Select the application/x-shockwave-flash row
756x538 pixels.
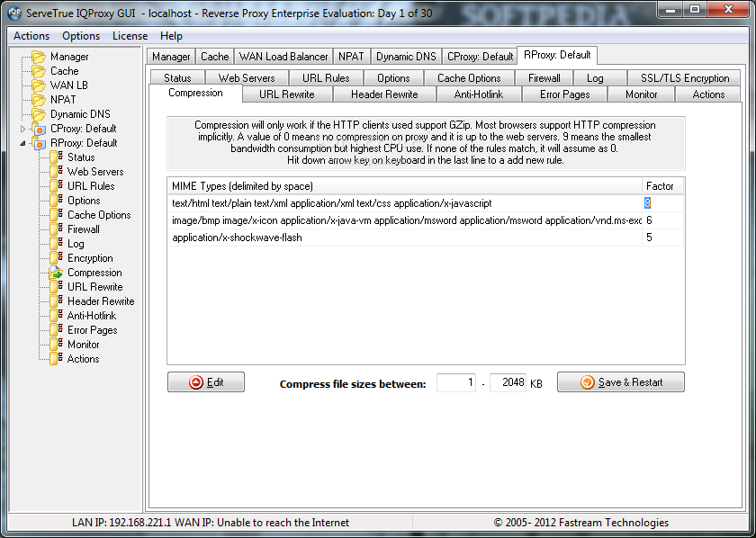pyautogui.click(x=406, y=238)
